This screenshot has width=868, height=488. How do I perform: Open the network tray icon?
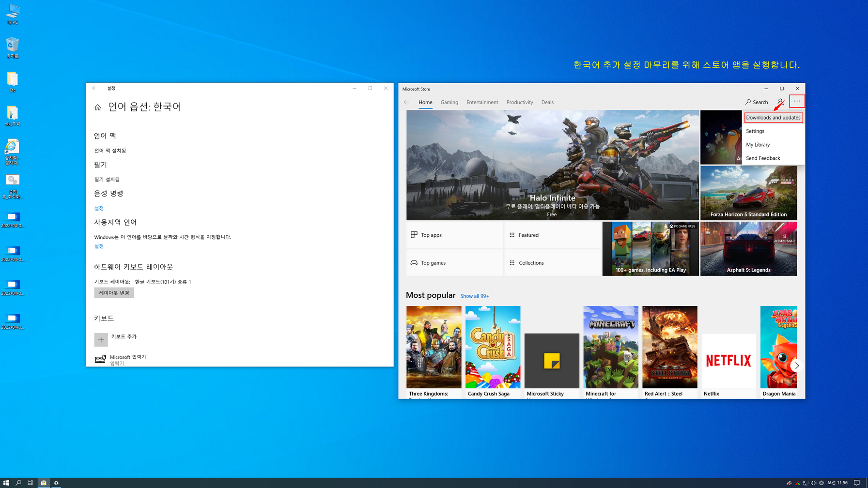tap(806, 483)
